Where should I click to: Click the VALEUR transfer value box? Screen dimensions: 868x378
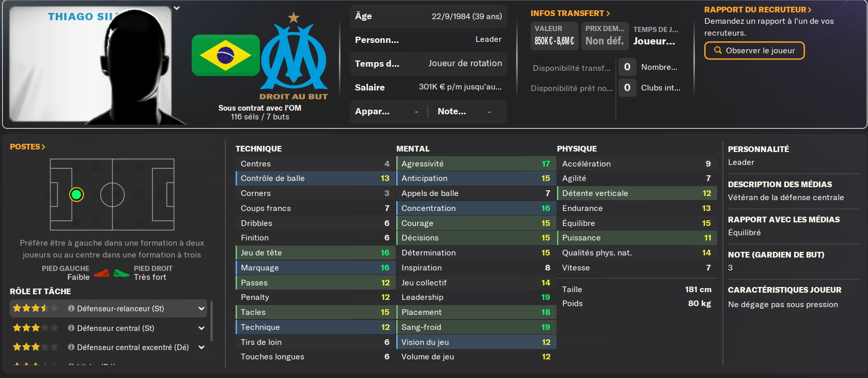(554, 36)
